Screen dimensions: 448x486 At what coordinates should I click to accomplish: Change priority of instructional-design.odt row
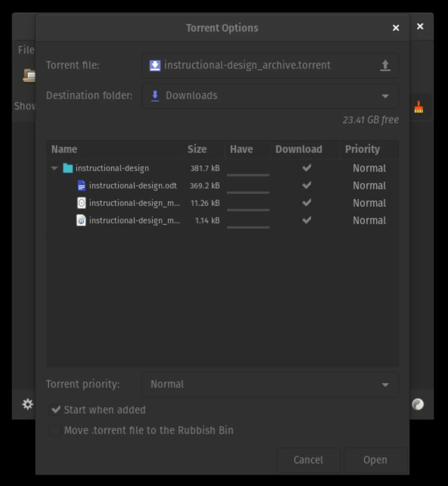tap(369, 186)
